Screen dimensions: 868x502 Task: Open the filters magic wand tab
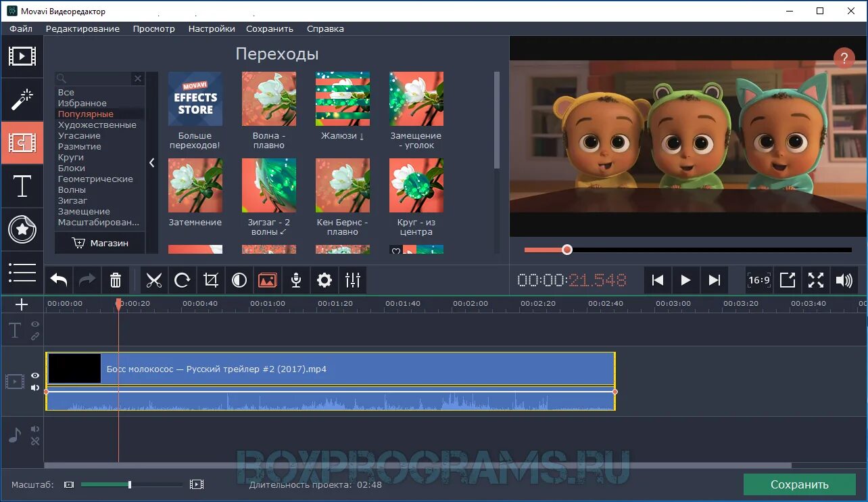(22, 99)
